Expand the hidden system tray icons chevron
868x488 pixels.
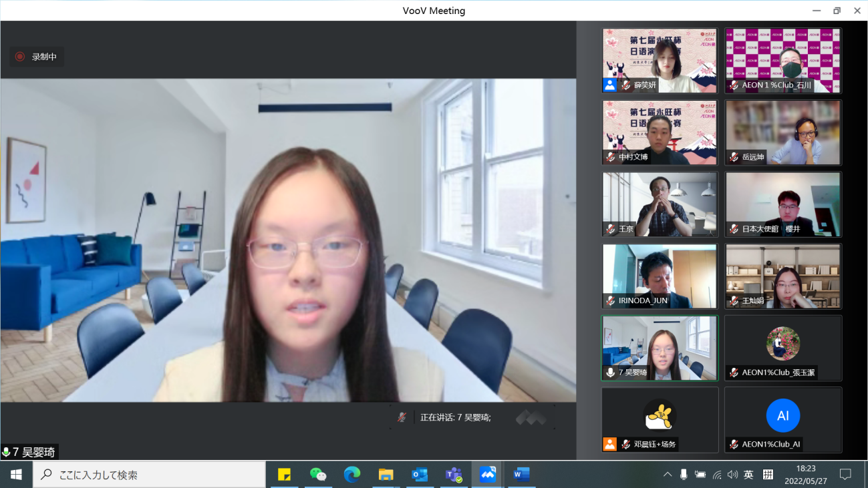667,475
